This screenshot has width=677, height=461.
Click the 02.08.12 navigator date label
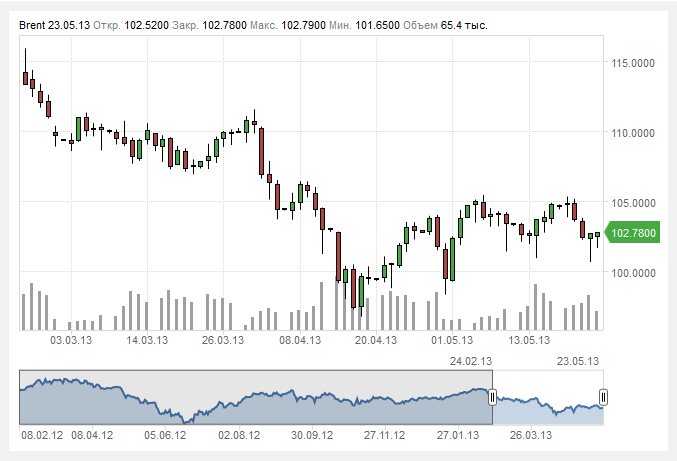coord(239,435)
